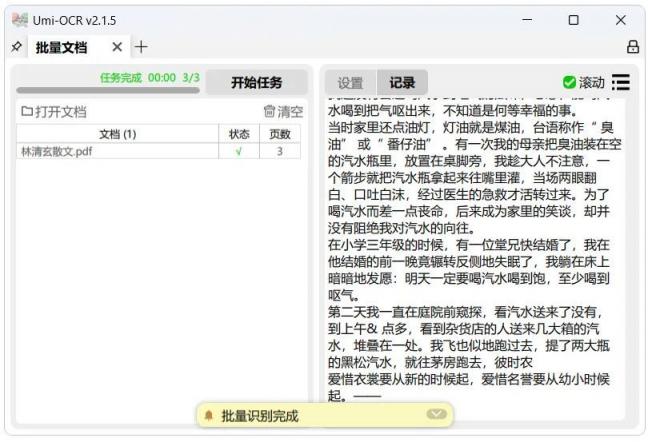Click the folder icon for 打开文档

(27, 112)
